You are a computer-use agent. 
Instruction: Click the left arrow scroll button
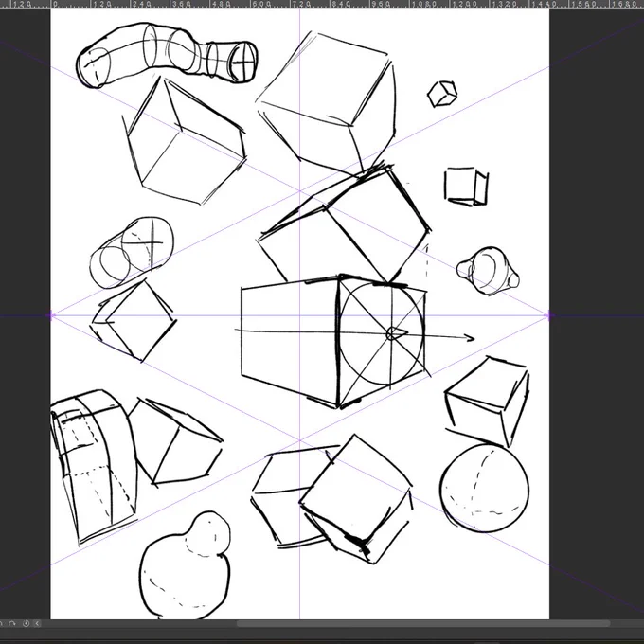[x=37, y=623]
